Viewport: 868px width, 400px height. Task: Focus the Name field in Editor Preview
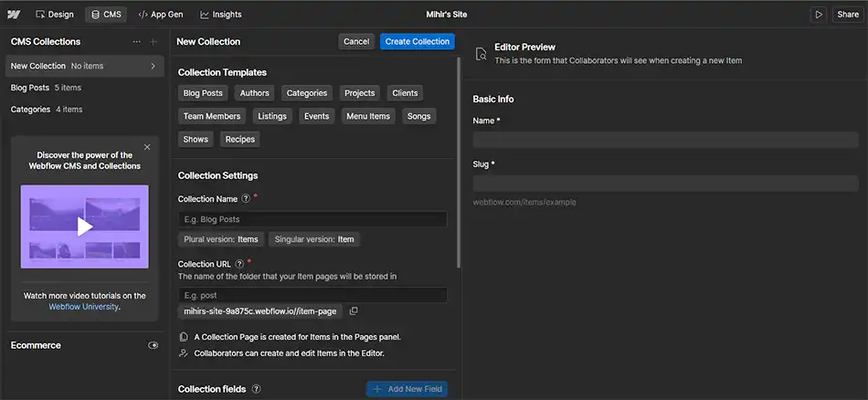(x=665, y=140)
